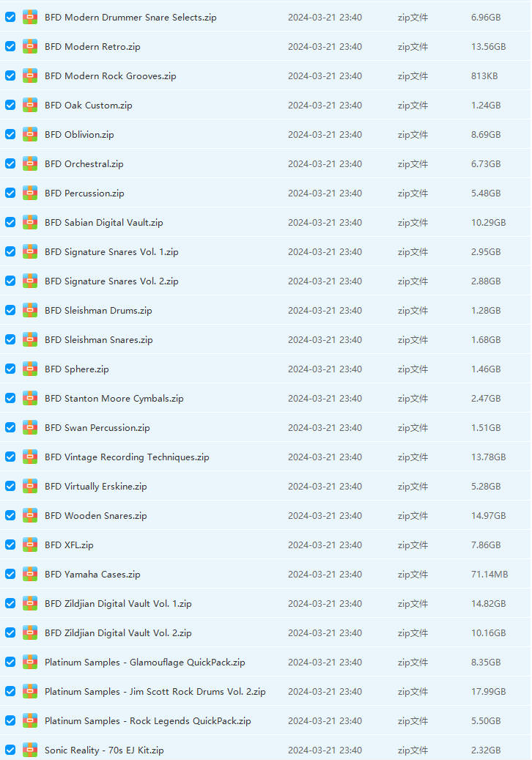The image size is (532, 760).
Task: Toggle checkbox for BFD Swan Percussion.zip
Action: pyautogui.click(x=10, y=427)
